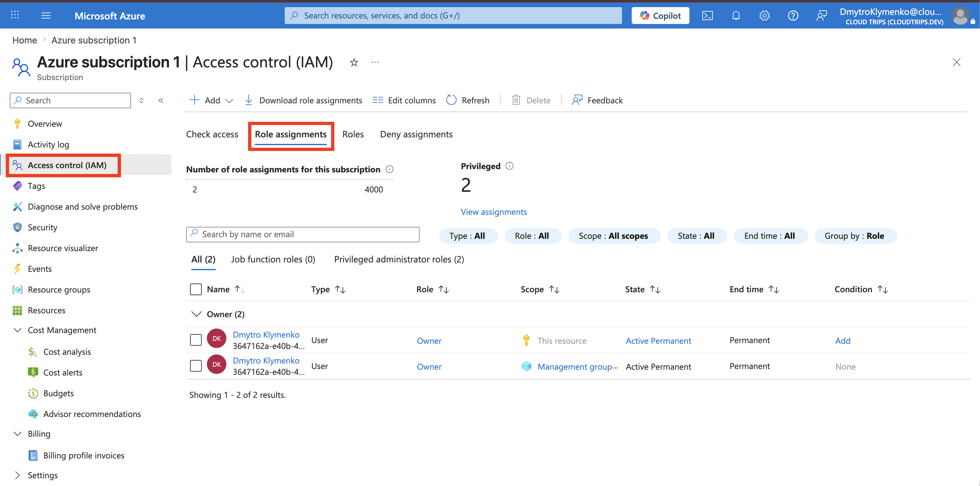Collapse the Billing section
The height and width of the screenshot is (486, 980).
[18, 434]
